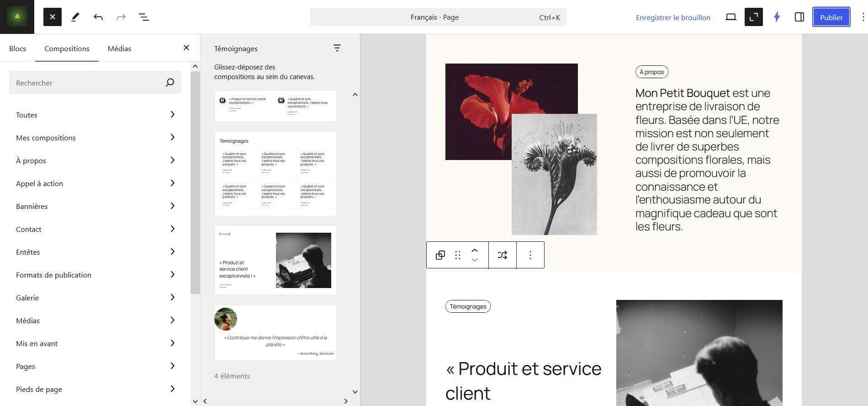Screen dimensions: 868x406
Task: Toggle the settings sidebar panel
Action: 799,17
